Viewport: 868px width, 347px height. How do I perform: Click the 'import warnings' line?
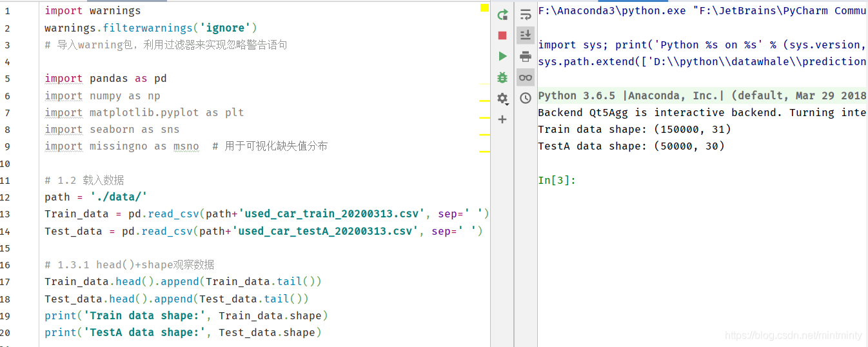[92, 10]
